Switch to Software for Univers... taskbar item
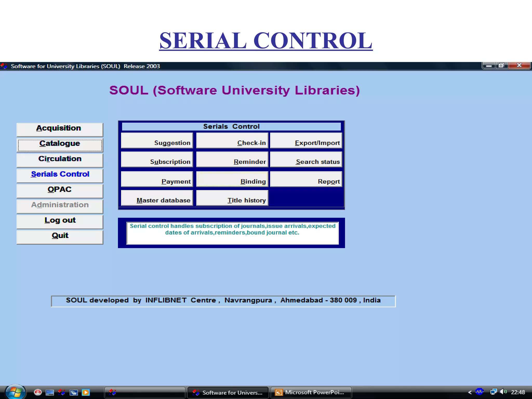This screenshot has width=532, height=399. pos(228,392)
